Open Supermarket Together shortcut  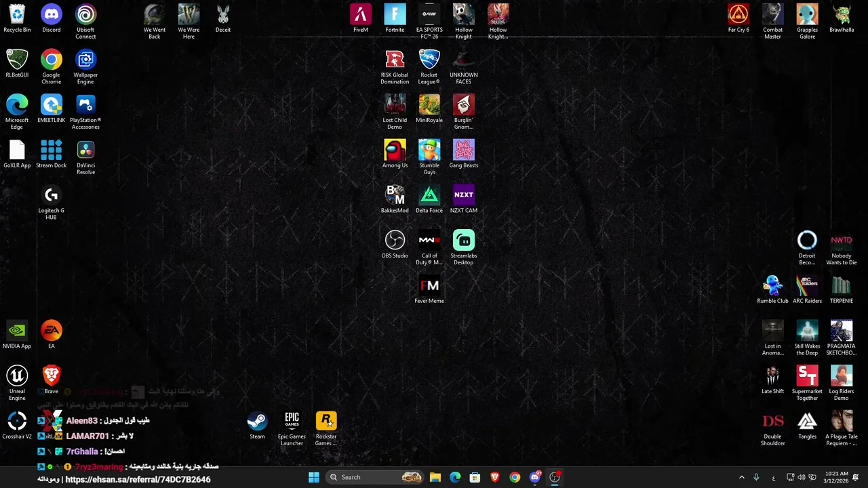[x=807, y=384]
